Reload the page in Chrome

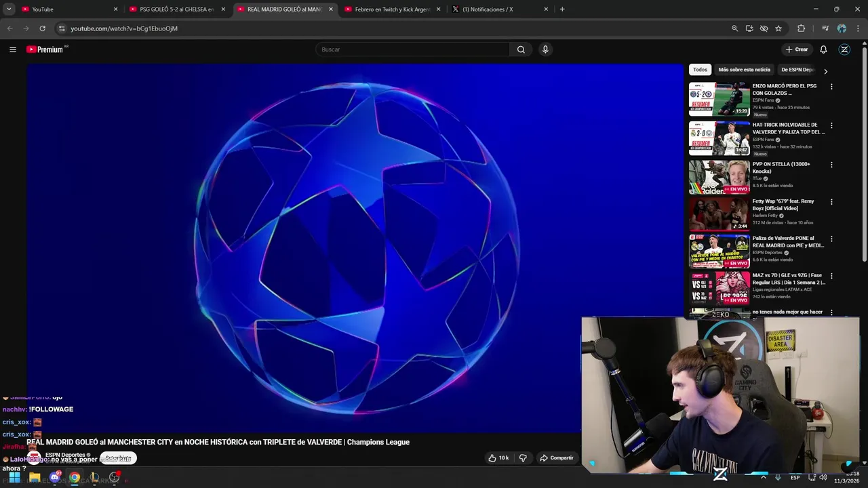tap(42, 28)
